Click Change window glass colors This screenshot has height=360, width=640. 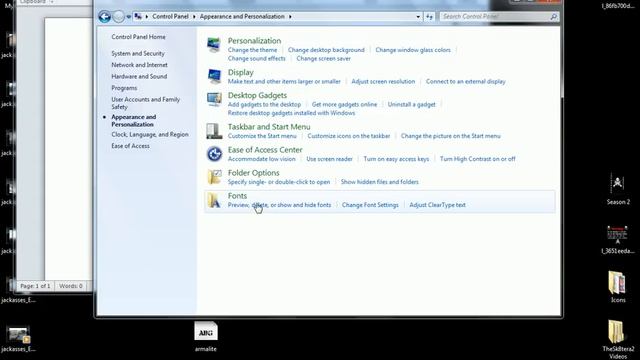pyautogui.click(x=413, y=50)
